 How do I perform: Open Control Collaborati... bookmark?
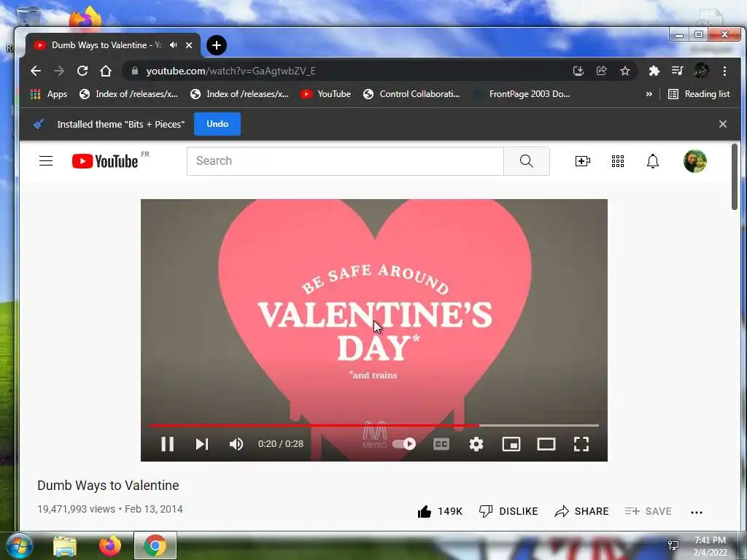click(x=411, y=94)
